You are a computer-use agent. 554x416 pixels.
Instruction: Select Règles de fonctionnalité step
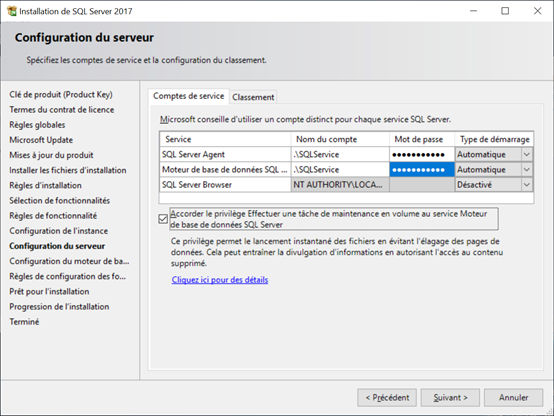(53, 216)
